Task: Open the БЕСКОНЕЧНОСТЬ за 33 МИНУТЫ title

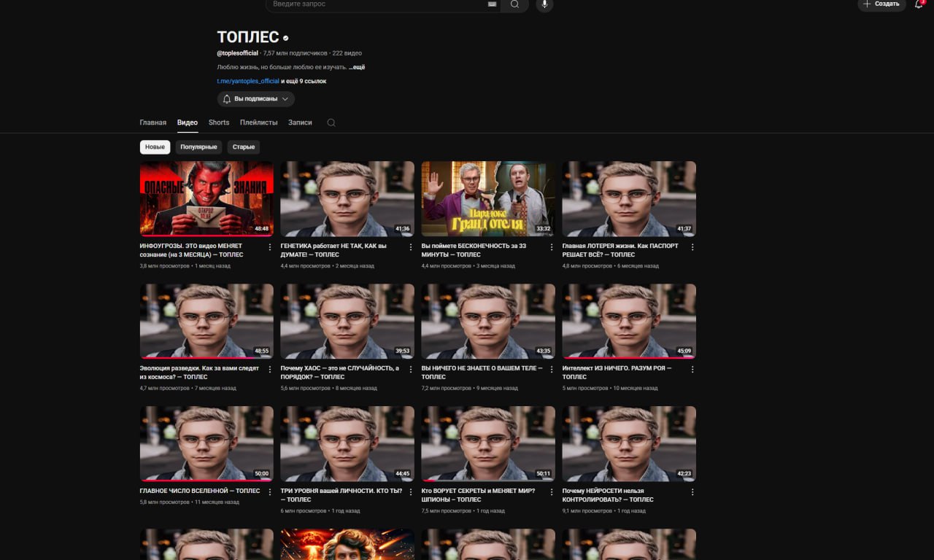Action: 474,250
